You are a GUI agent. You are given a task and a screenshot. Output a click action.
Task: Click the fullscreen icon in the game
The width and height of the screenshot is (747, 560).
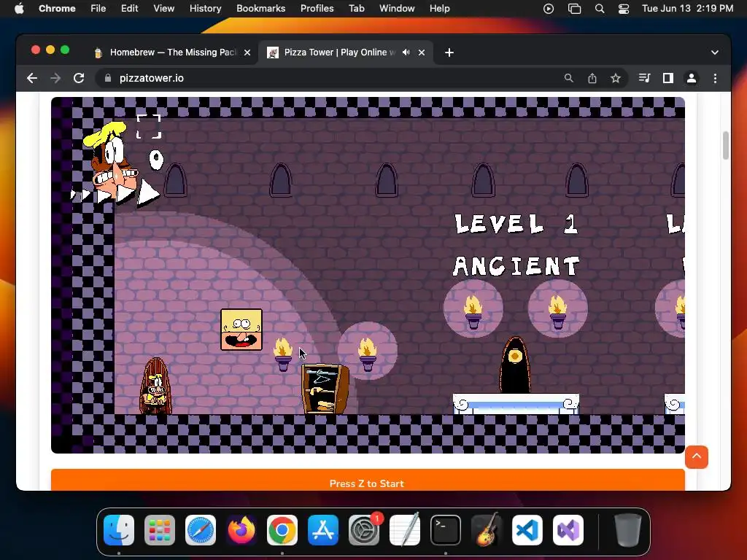click(x=149, y=127)
